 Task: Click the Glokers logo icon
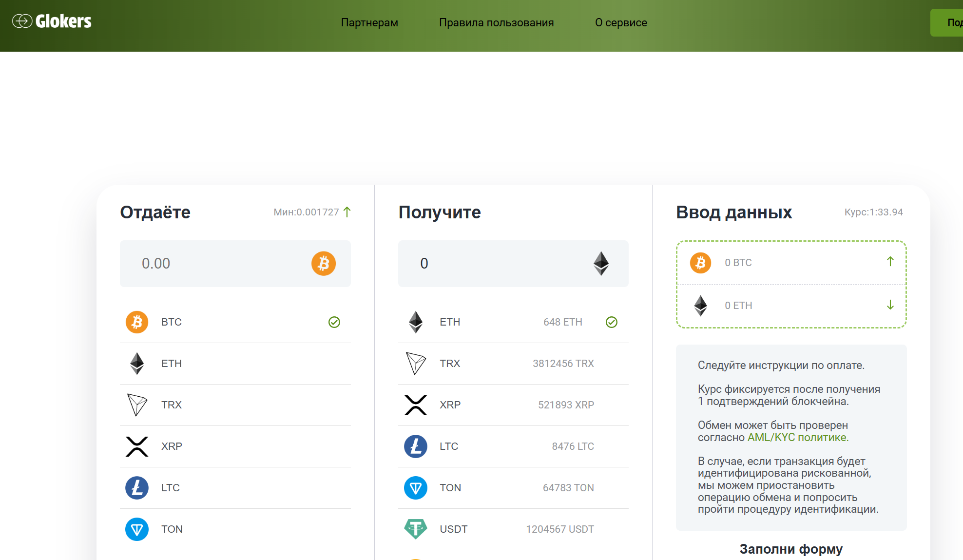22,21
